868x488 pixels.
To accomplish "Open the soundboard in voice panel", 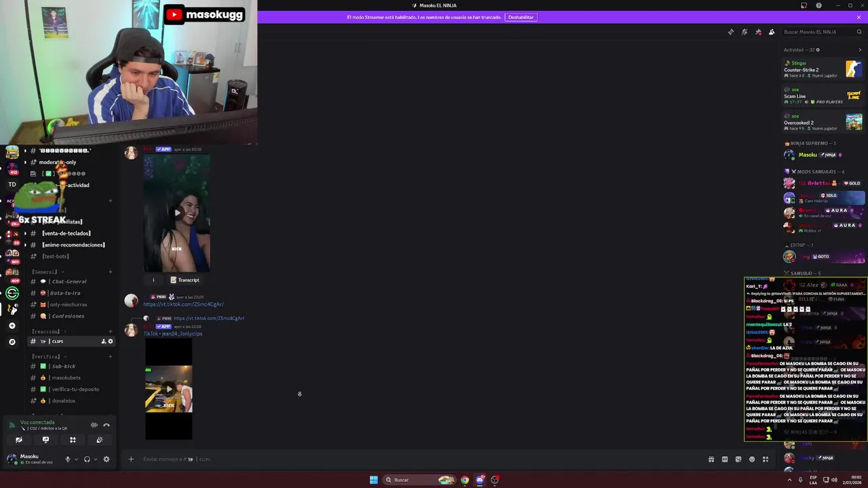I will pyautogui.click(x=100, y=440).
